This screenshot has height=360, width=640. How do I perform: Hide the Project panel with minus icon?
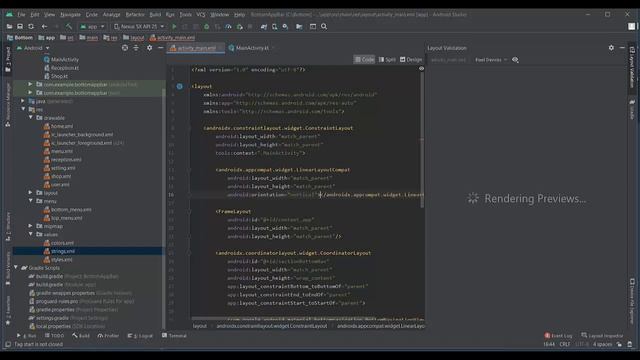tap(160, 48)
